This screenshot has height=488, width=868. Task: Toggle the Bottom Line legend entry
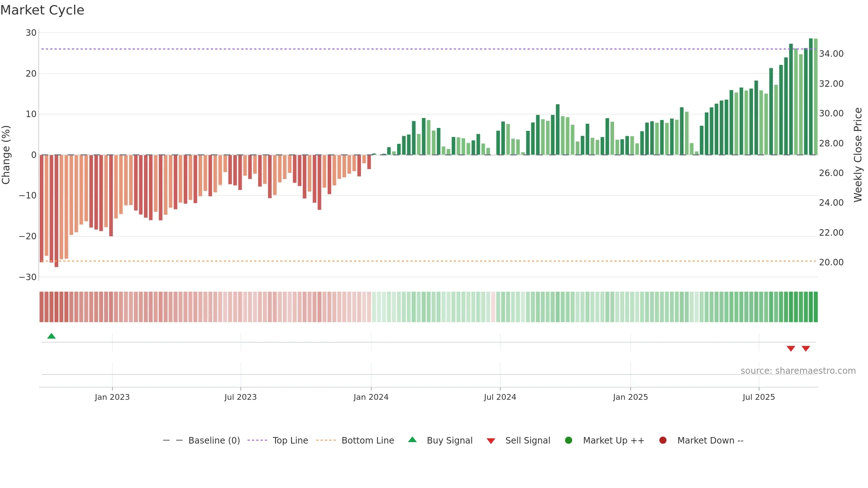355,440
